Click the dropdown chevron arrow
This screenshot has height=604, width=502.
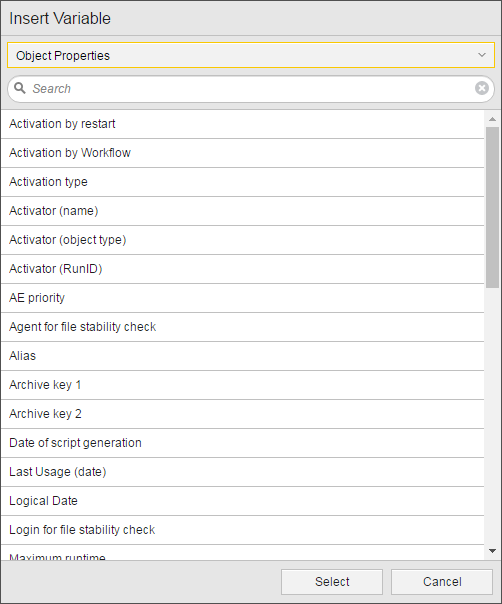[x=482, y=55]
